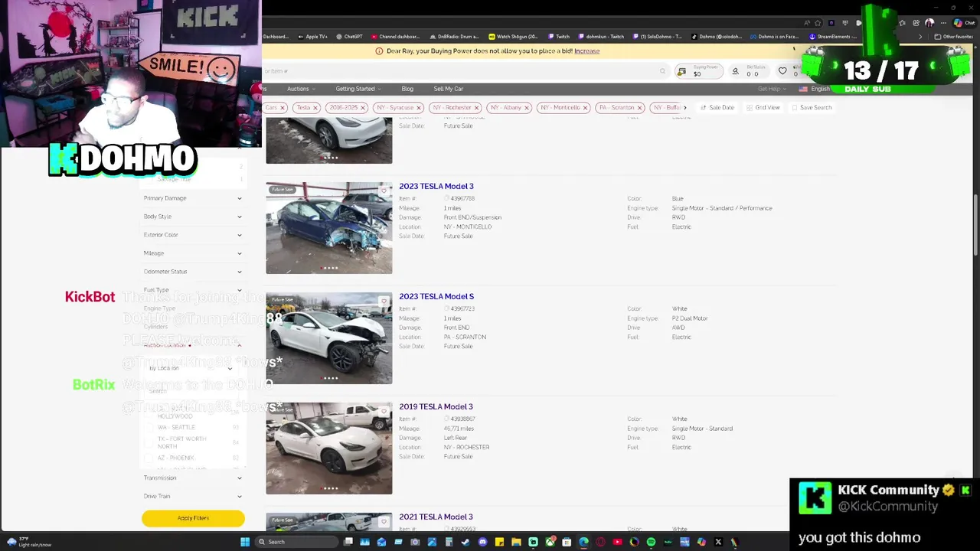Open the 2019 TESLA Model 3 listing title
The height and width of the screenshot is (551, 980).
tap(436, 406)
